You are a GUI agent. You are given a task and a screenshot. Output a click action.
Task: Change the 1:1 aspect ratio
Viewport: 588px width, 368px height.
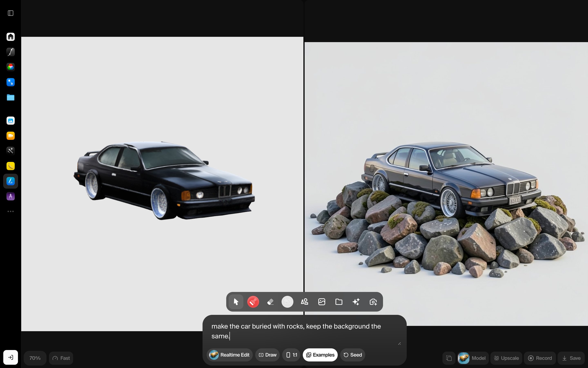tap(291, 355)
